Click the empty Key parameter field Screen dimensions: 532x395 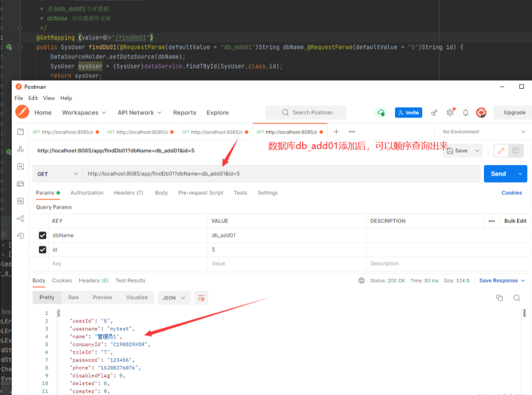(x=129, y=264)
